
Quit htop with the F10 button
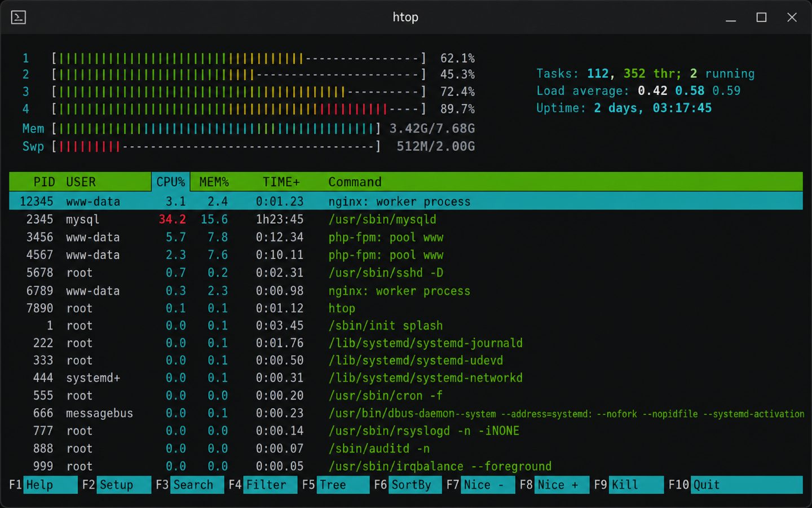click(x=735, y=485)
